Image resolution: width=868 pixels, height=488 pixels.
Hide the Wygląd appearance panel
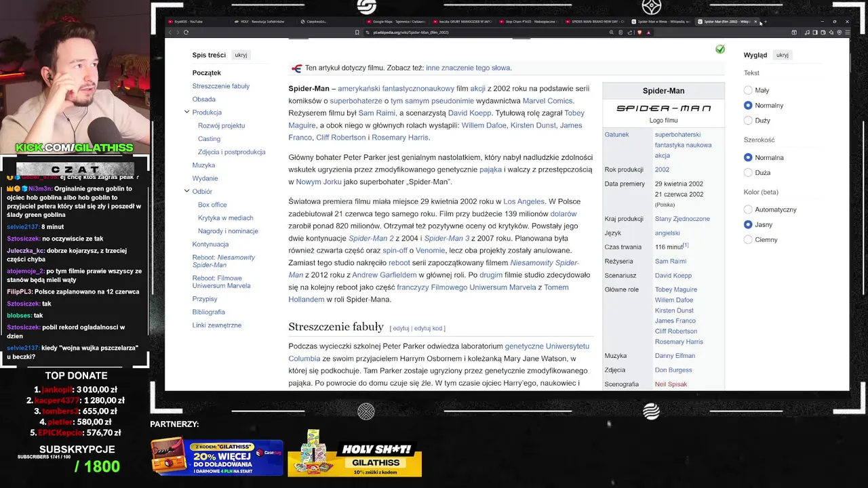click(782, 55)
